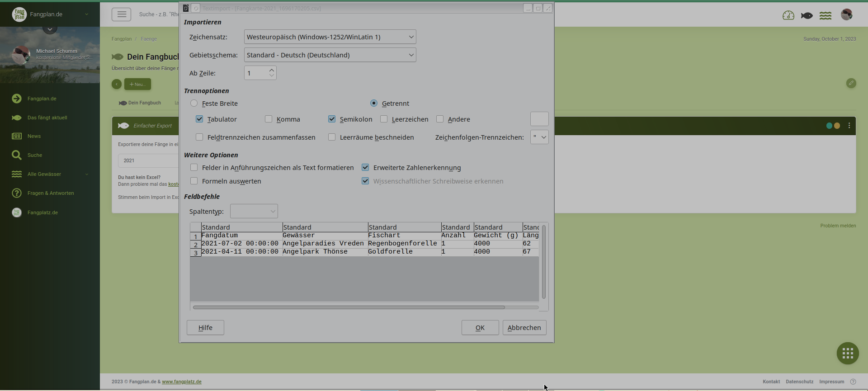Screen dimensions: 868x391
Task: Open the Zeichensatz dropdown
Action: (x=330, y=37)
